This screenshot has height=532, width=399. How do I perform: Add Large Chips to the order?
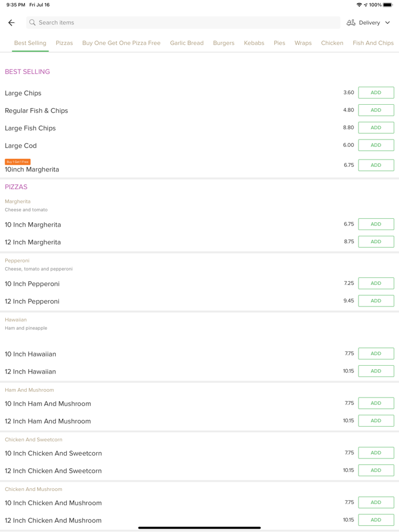pyautogui.click(x=376, y=93)
